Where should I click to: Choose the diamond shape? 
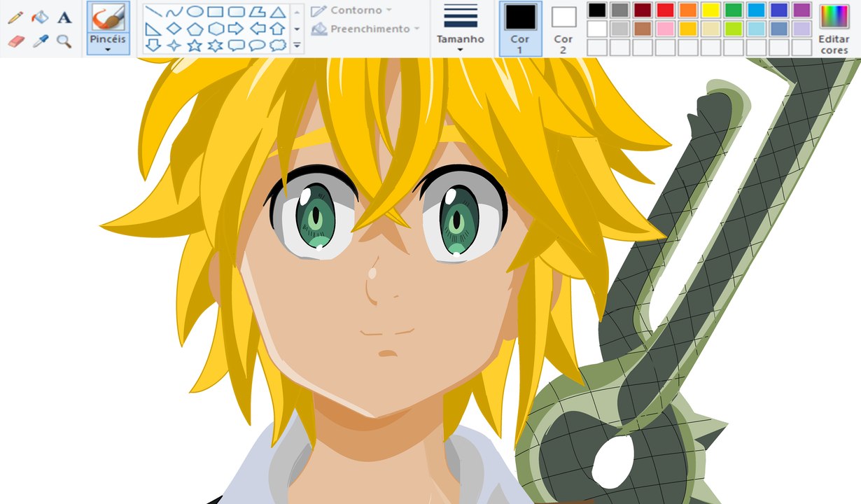(174, 29)
